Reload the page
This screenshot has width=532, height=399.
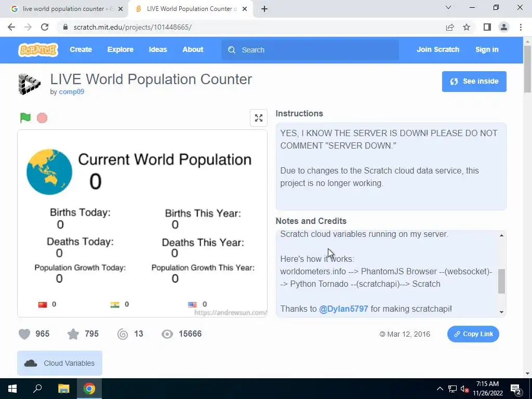coord(45,27)
